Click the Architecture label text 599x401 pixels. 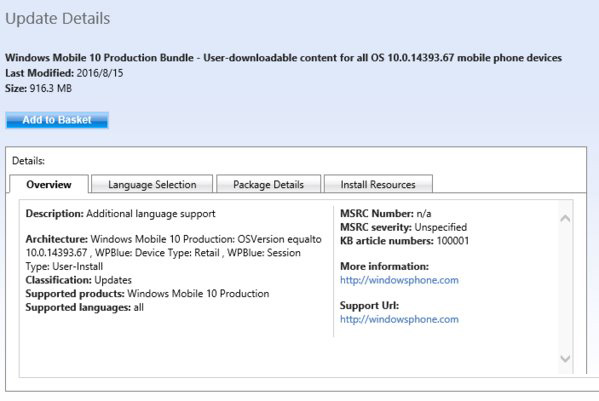click(57, 239)
